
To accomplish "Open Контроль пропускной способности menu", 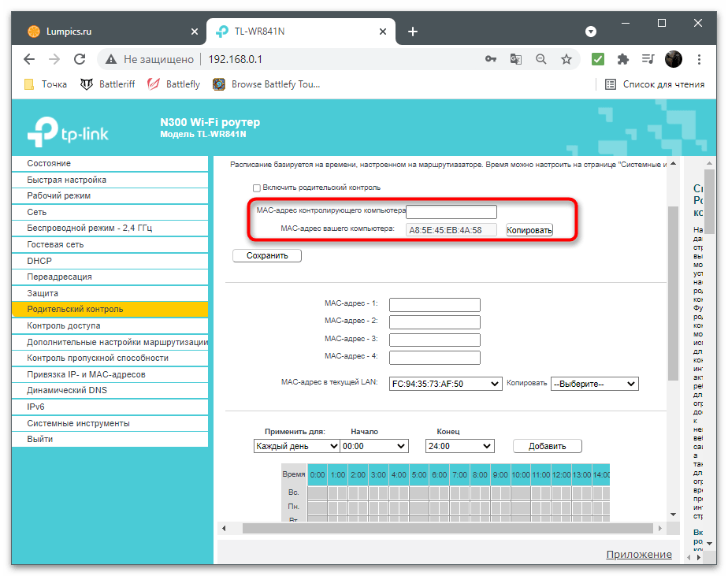I will click(110, 359).
